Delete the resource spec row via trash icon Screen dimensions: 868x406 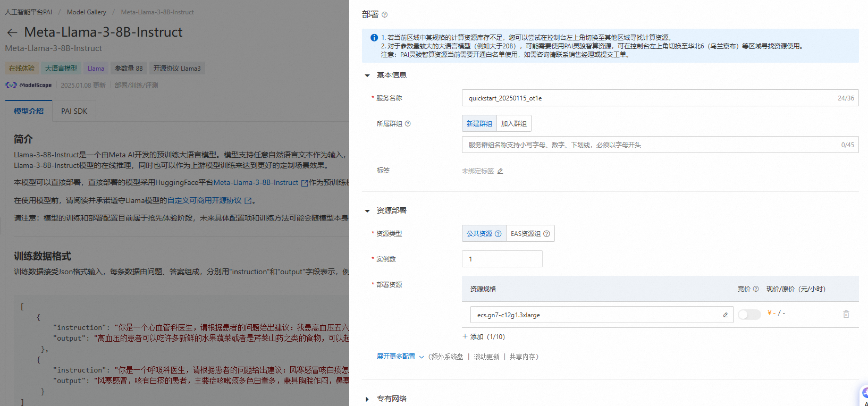(x=846, y=314)
